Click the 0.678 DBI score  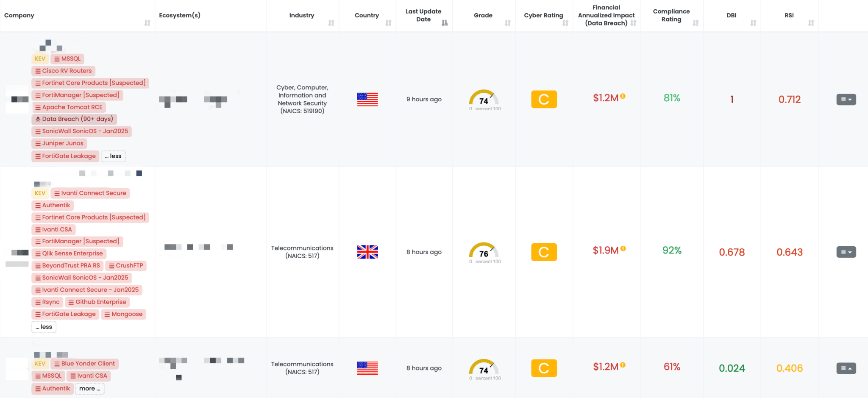tap(732, 252)
